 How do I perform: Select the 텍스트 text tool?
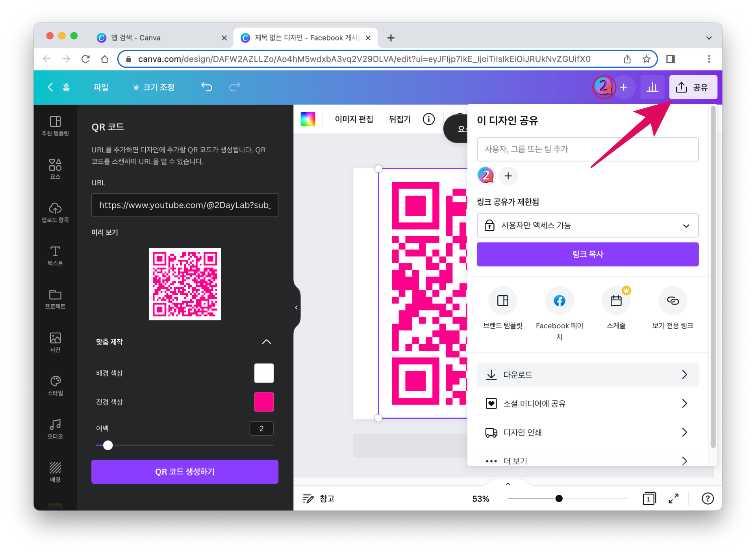[55, 255]
